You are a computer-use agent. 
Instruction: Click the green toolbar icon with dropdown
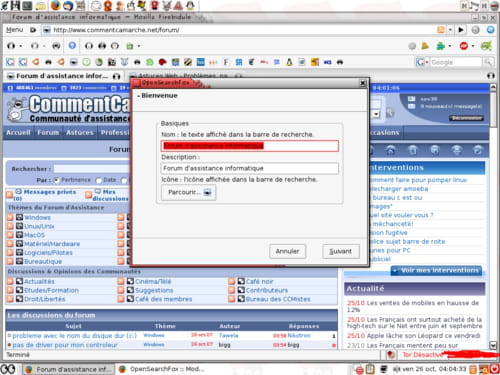(130, 46)
